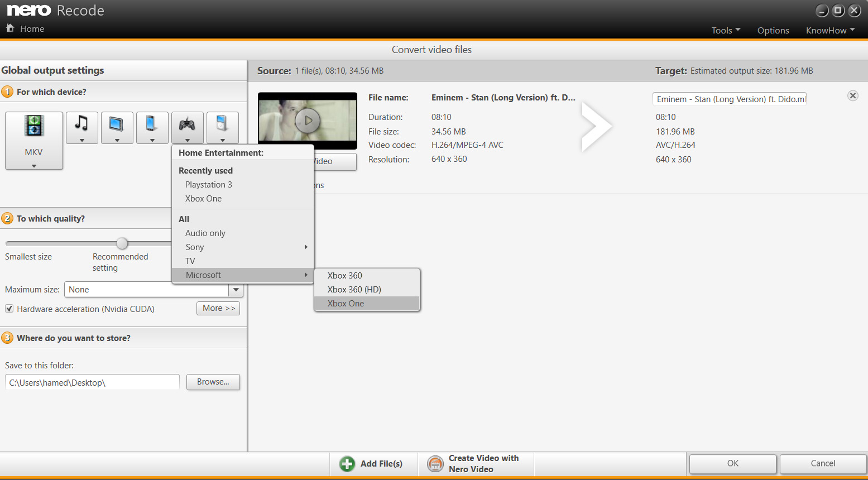The image size is (868, 480).
Task: Click the Cancel button
Action: 823,463
